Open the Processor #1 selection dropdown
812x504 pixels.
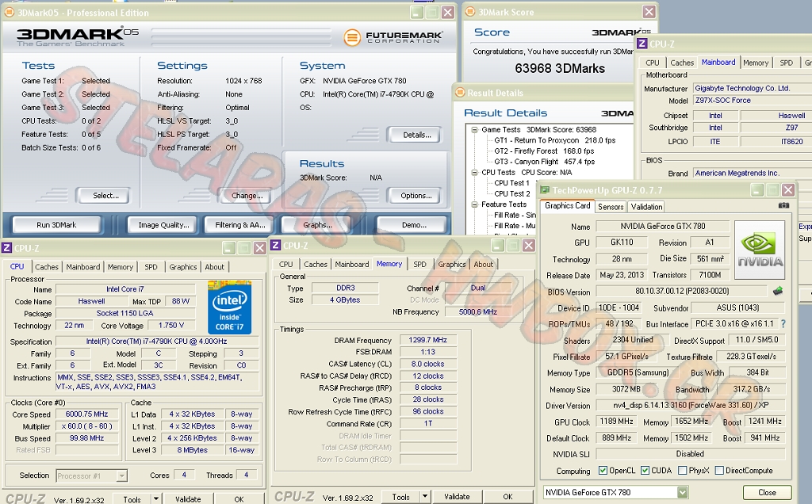[121, 475]
